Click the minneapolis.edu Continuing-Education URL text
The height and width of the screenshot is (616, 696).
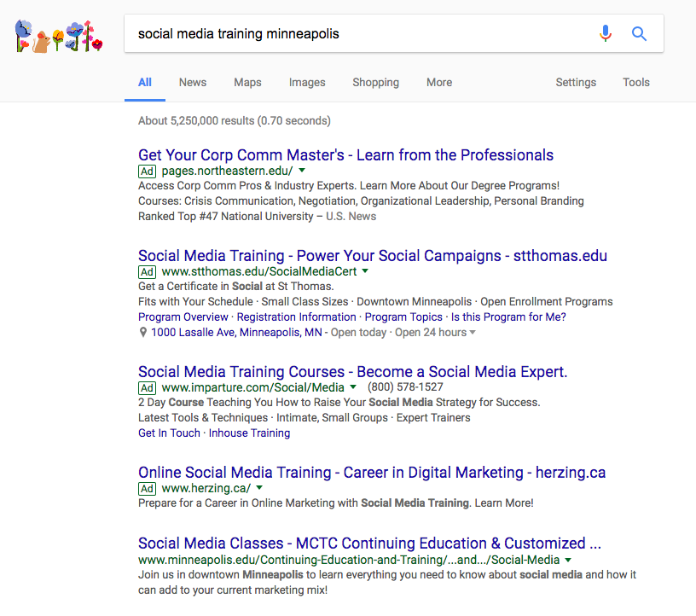coord(349,560)
